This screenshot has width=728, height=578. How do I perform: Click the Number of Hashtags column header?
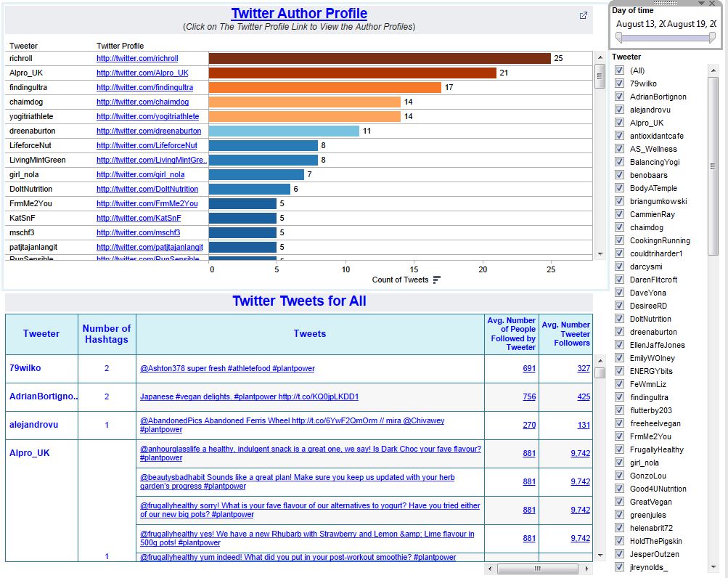click(x=107, y=334)
